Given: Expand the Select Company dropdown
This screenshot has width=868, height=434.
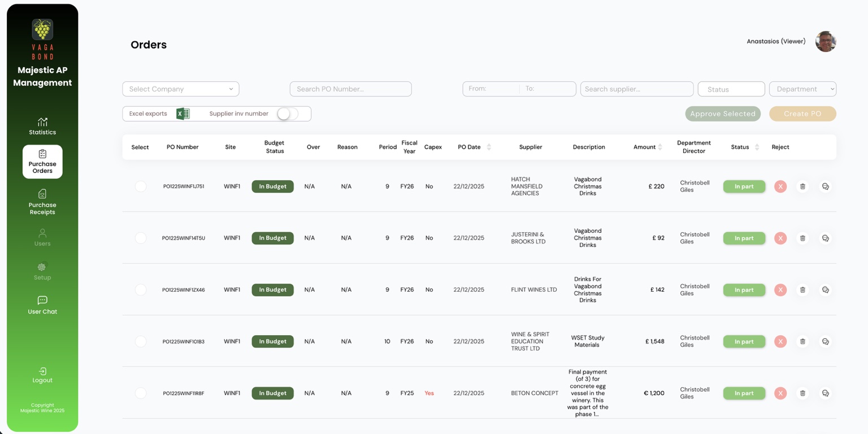Looking at the screenshot, I should (181, 89).
